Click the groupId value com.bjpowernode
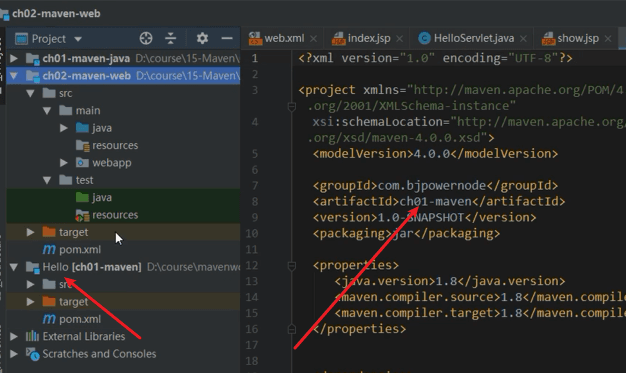The width and height of the screenshot is (626, 373). (432, 186)
